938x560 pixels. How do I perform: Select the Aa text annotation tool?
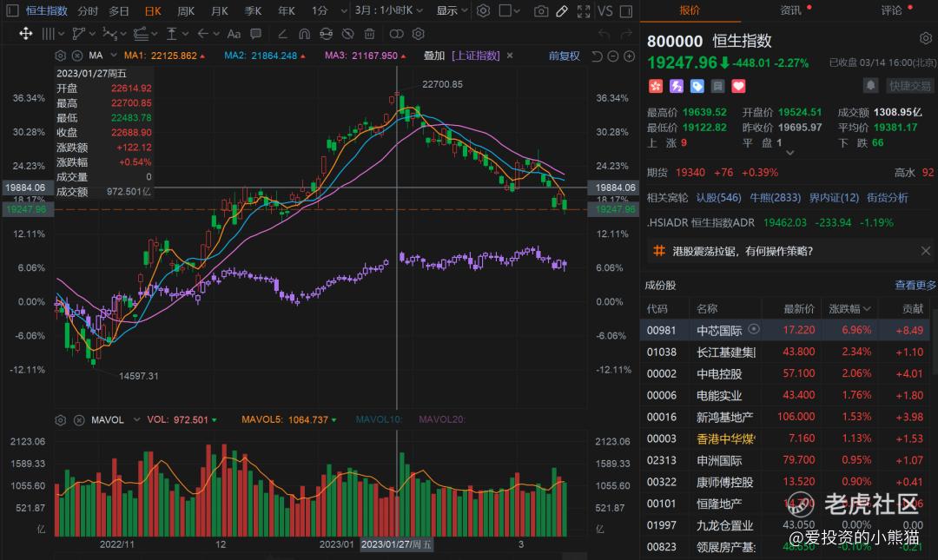(234, 34)
